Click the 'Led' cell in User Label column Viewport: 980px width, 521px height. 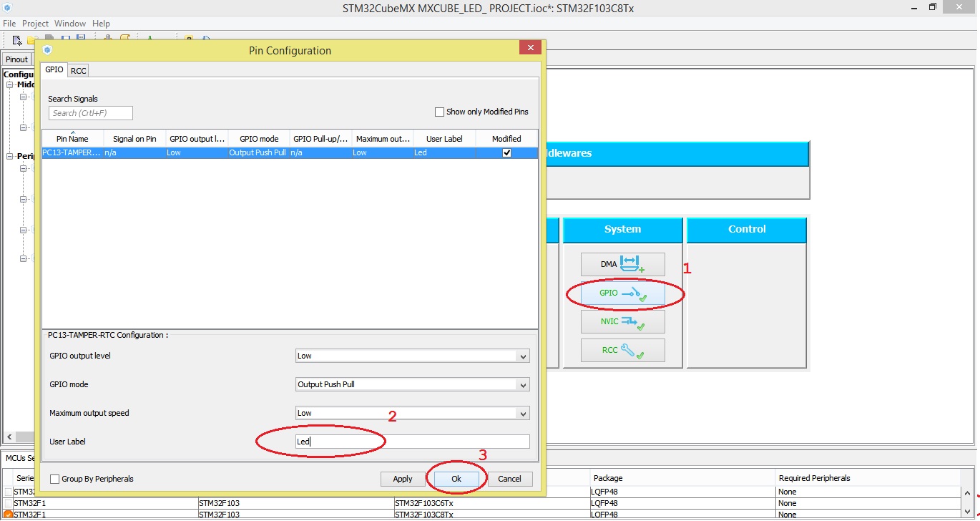(x=444, y=152)
